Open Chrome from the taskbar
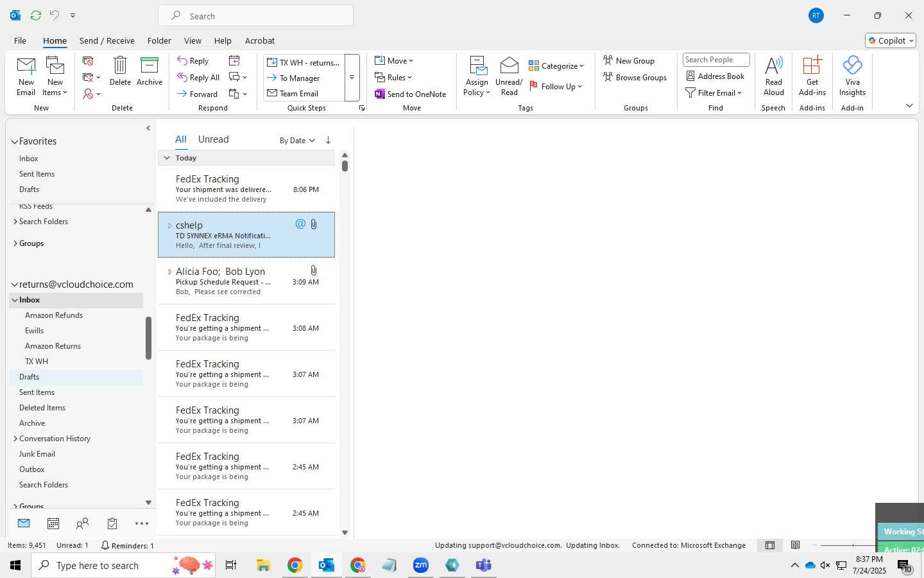 (295, 565)
